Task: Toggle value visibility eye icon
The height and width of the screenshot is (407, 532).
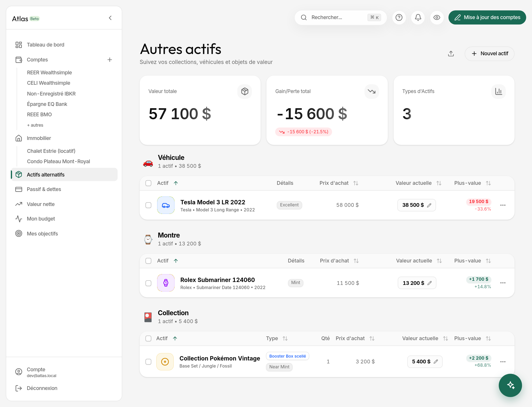Action: pyautogui.click(x=437, y=17)
